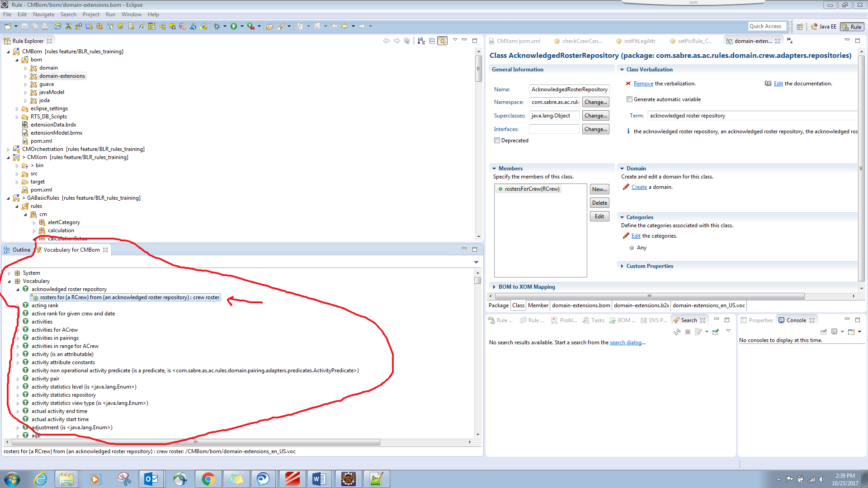Click the alphabetical sort icon in Rule Explorer

point(421,41)
